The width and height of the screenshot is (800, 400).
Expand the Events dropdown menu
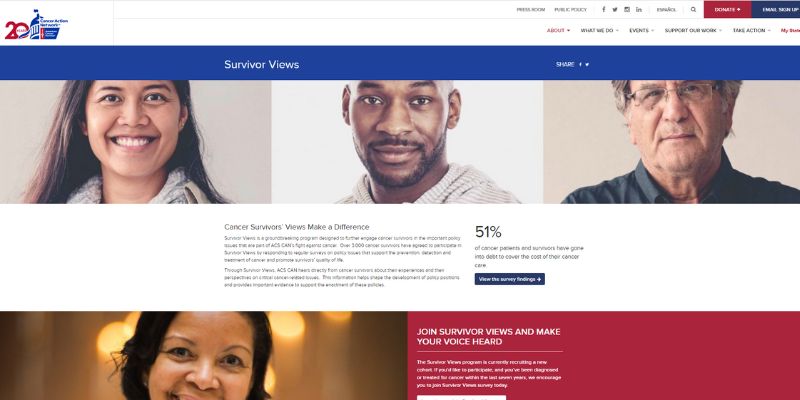(x=641, y=31)
